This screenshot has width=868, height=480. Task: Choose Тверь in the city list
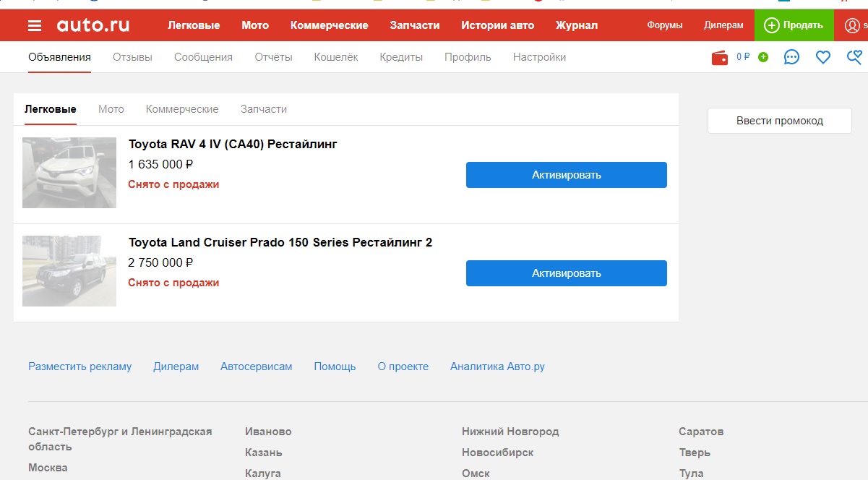695,453
